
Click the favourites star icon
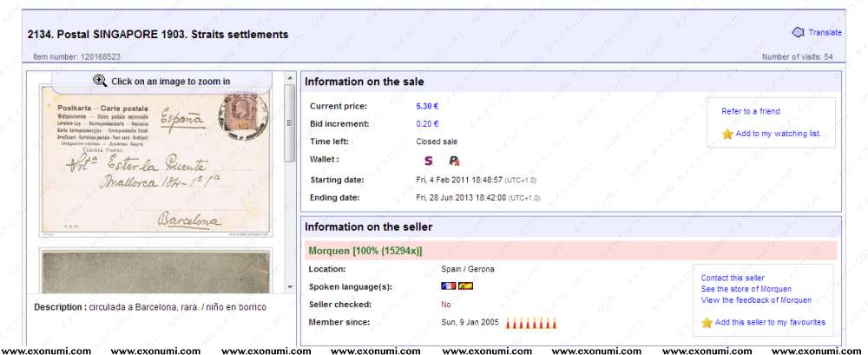point(707,322)
